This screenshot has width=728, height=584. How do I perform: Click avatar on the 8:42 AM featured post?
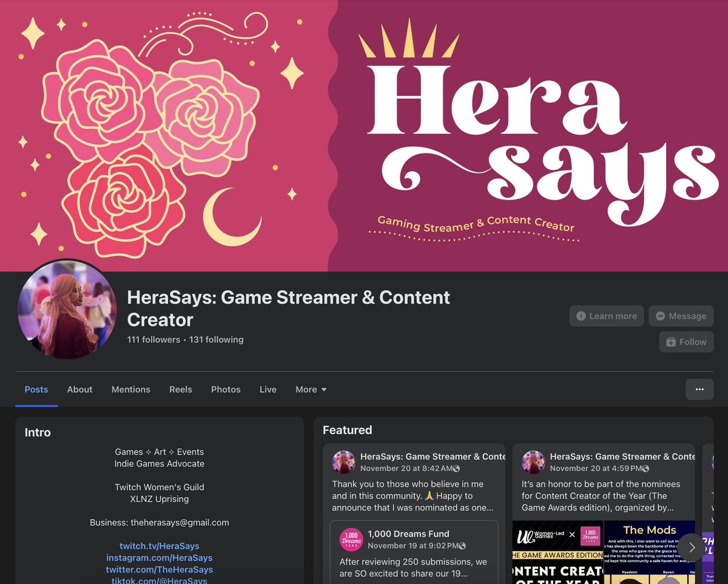344,462
